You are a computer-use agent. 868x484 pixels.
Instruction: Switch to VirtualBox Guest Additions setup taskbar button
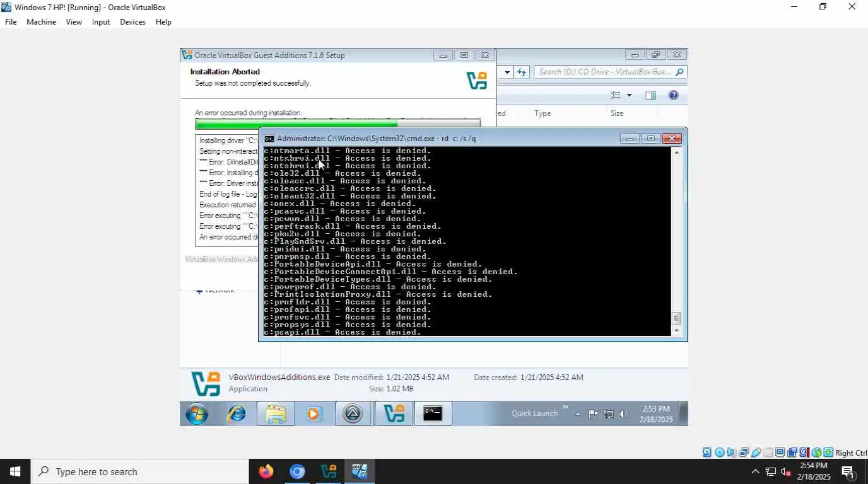[x=394, y=414]
